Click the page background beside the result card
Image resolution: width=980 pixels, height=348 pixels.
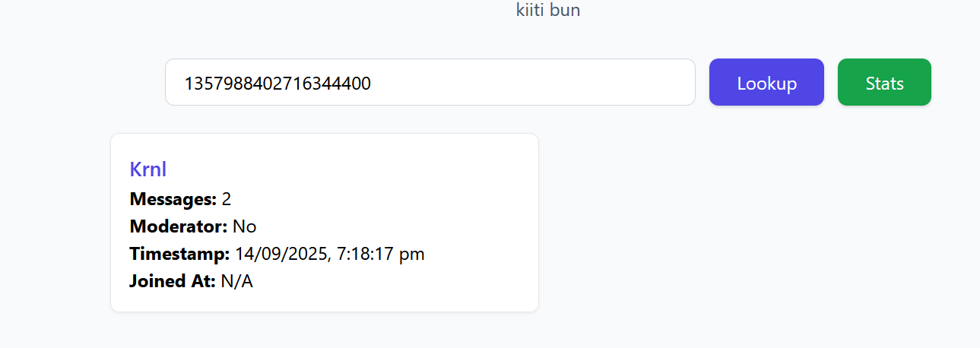click(722, 228)
